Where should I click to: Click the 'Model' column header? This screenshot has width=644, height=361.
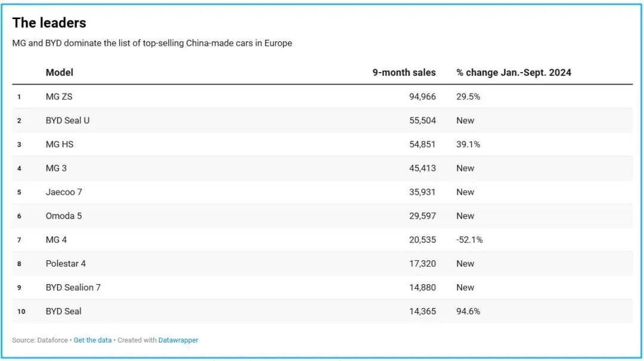point(60,73)
